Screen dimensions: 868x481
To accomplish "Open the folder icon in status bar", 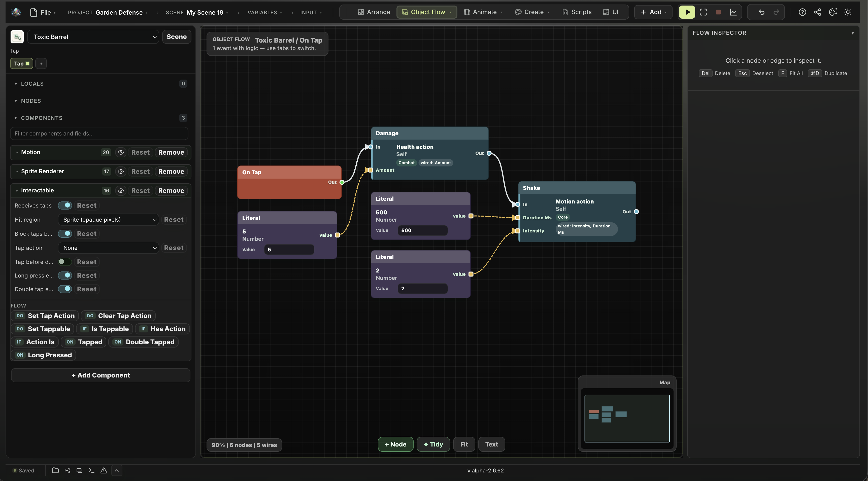I will pos(55,471).
